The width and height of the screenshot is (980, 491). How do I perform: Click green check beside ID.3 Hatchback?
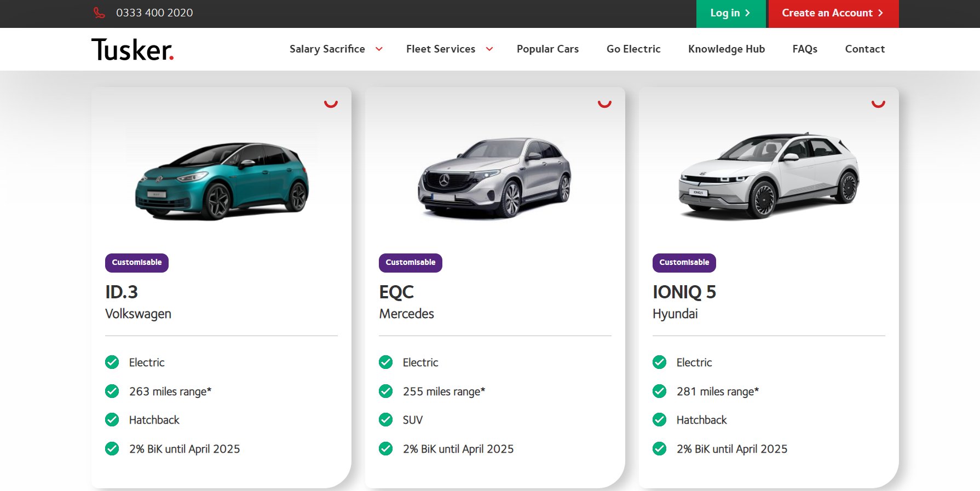click(112, 420)
